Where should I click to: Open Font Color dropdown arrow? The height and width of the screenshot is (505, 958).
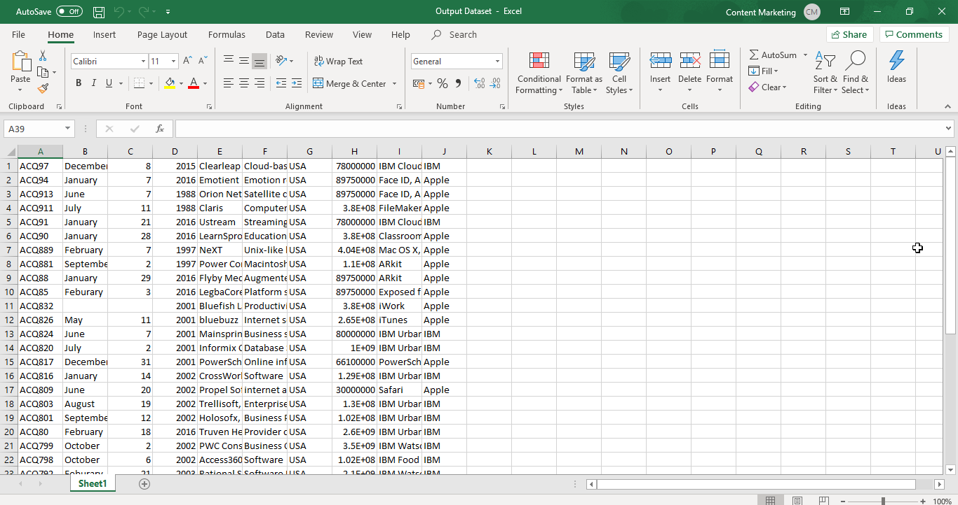point(205,84)
